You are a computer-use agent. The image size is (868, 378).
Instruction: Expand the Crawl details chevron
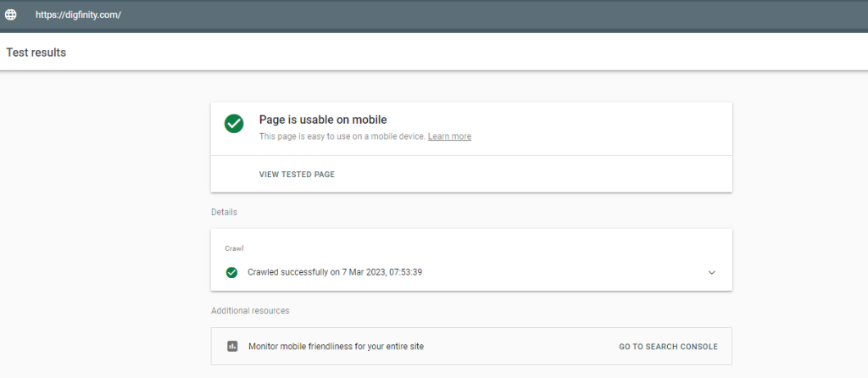point(712,272)
